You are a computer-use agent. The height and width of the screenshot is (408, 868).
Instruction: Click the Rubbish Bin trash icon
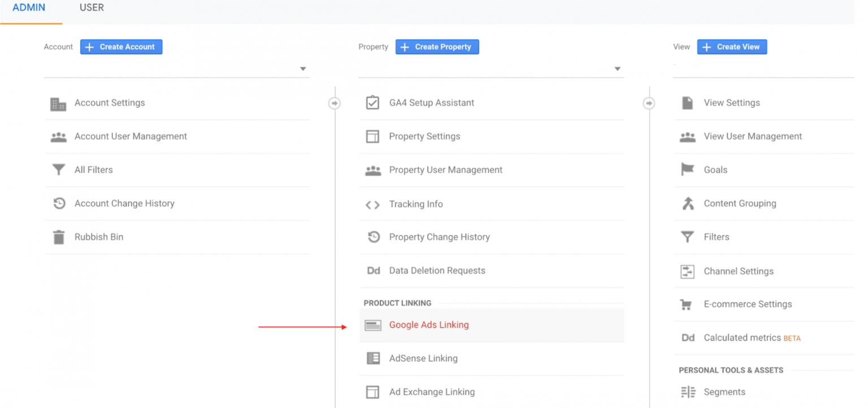tap(58, 237)
